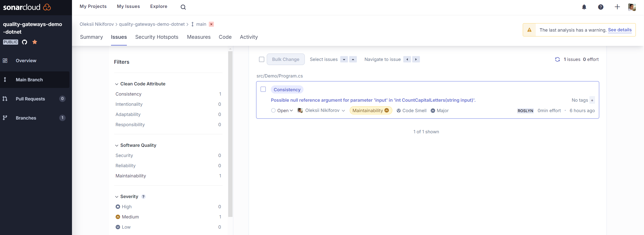The width and height of the screenshot is (644, 235).
Task: Filter by Low severity
Action: click(x=168, y=227)
